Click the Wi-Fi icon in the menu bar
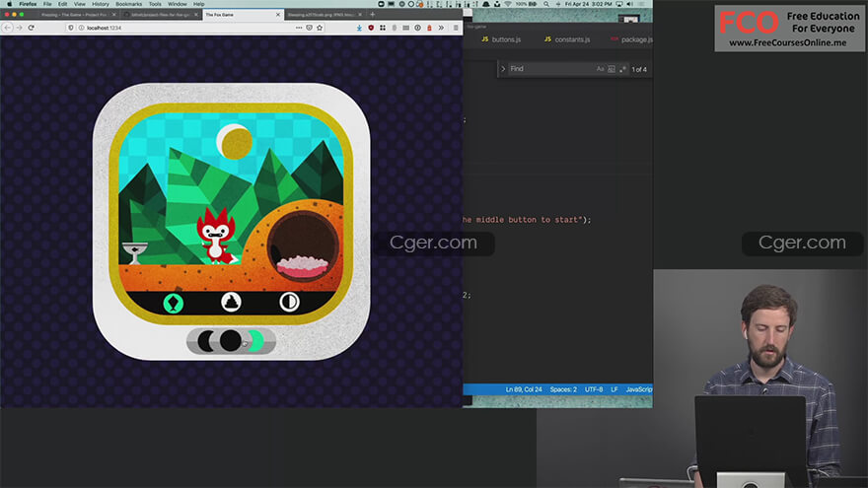The width and height of the screenshot is (868, 488). point(508,4)
